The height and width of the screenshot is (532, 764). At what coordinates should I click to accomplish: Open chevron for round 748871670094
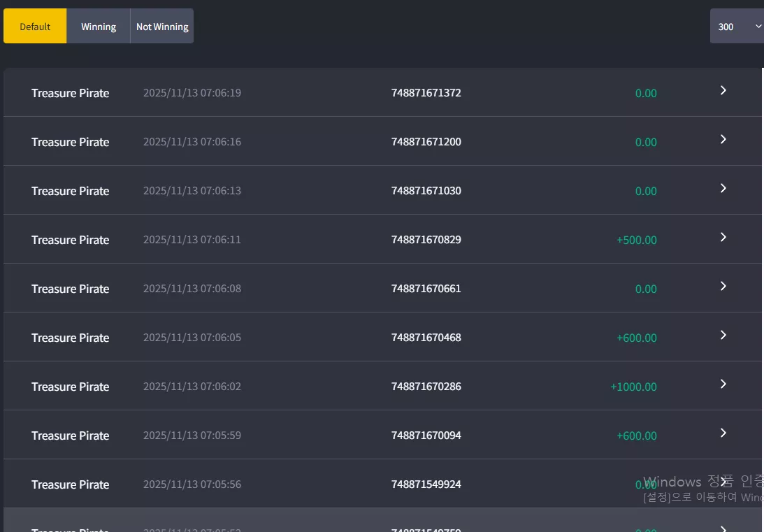pos(723,433)
